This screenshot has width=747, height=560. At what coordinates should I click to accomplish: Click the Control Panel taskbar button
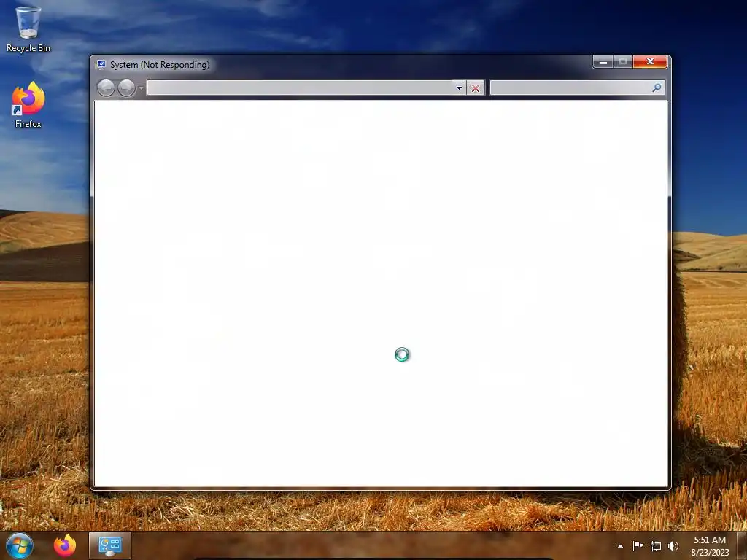(x=110, y=545)
